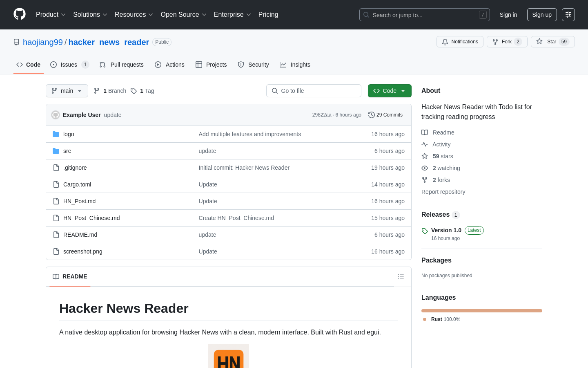Expand the Open Source menu
Screen dimensions: 588x368
pyautogui.click(x=184, y=15)
